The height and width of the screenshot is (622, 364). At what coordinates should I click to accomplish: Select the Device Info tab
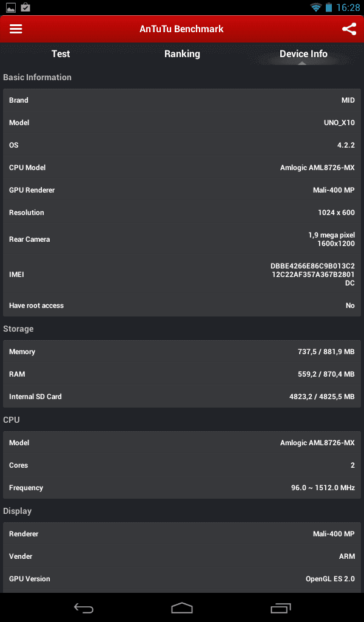pos(303,54)
